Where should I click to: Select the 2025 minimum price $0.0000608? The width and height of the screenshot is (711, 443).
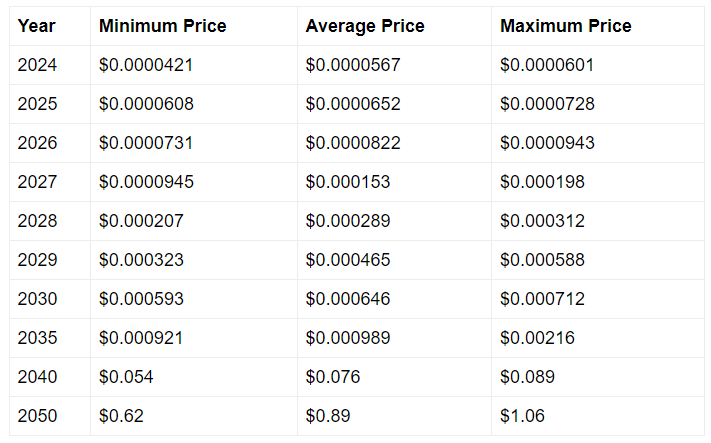146,104
